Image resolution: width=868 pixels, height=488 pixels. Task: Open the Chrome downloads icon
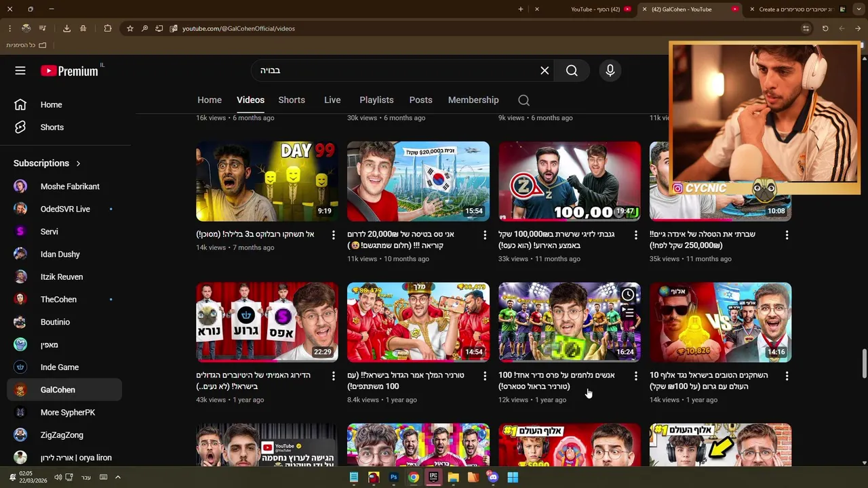tap(66, 28)
